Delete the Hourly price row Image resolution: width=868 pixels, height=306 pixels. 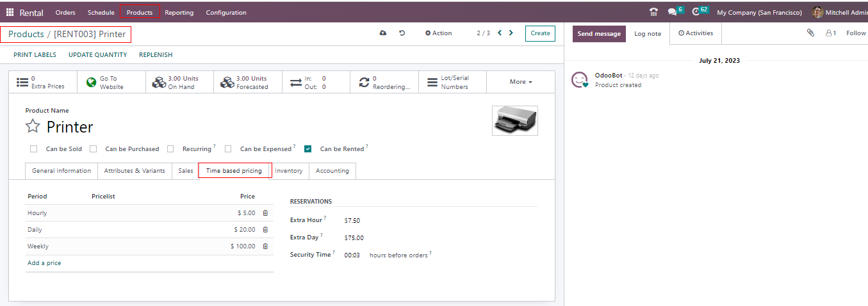[x=265, y=213]
